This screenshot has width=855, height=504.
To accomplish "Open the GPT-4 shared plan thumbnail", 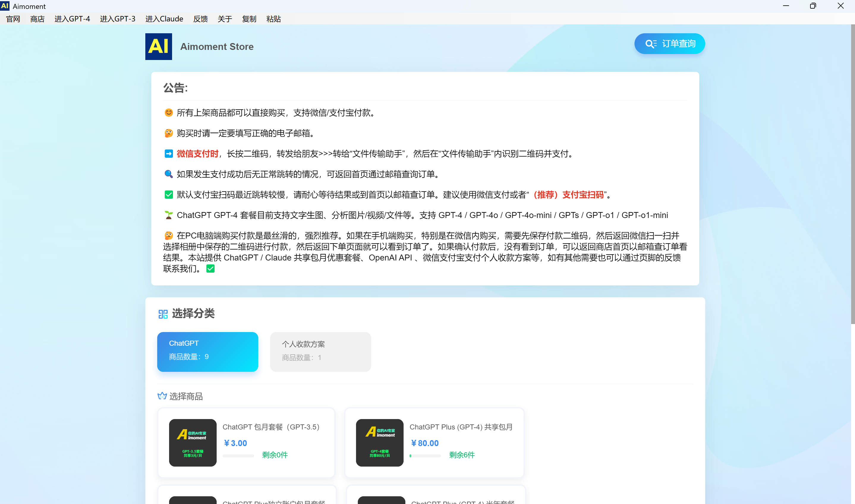I will pos(380,443).
